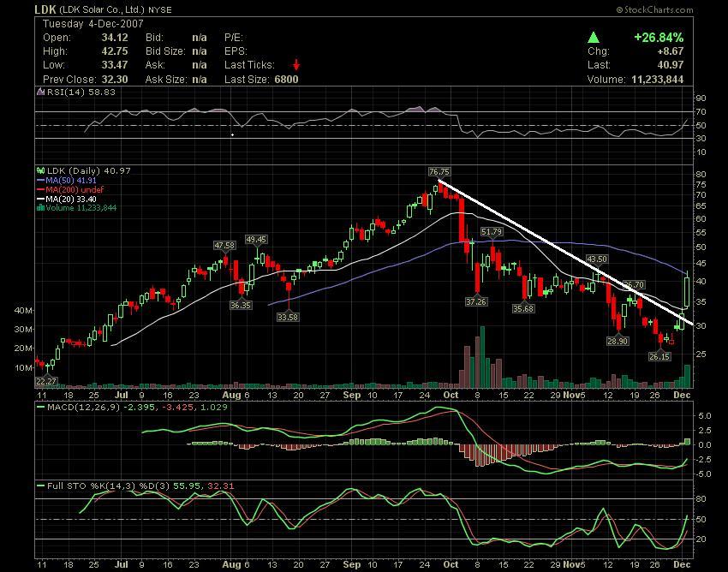This screenshot has height=572, width=728.
Task: Click the Chg value +8.67
Action: pos(671,51)
